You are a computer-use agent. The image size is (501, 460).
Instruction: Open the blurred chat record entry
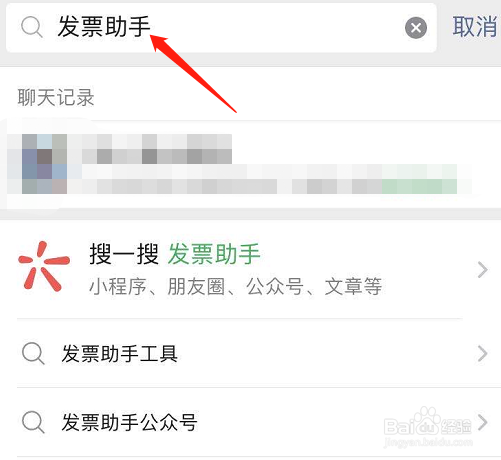click(x=250, y=164)
